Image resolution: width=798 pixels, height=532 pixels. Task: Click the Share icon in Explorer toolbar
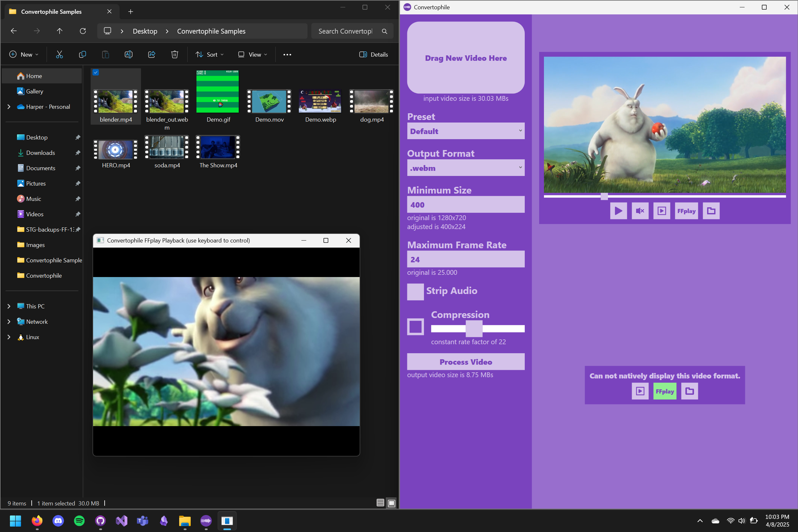(152, 54)
